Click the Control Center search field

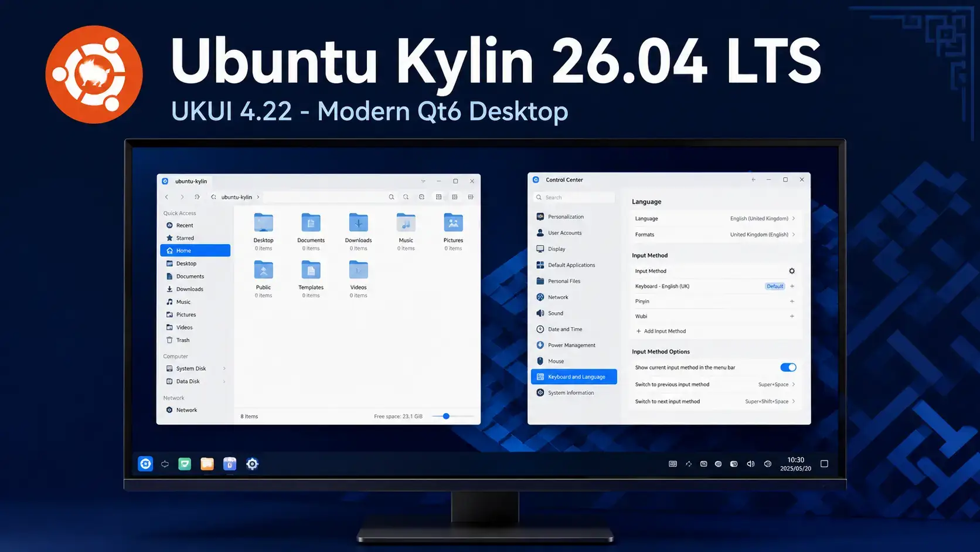click(x=574, y=198)
